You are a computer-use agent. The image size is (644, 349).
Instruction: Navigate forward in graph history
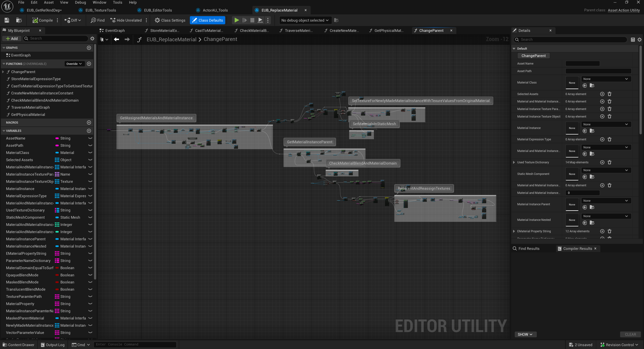click(127, 39)
